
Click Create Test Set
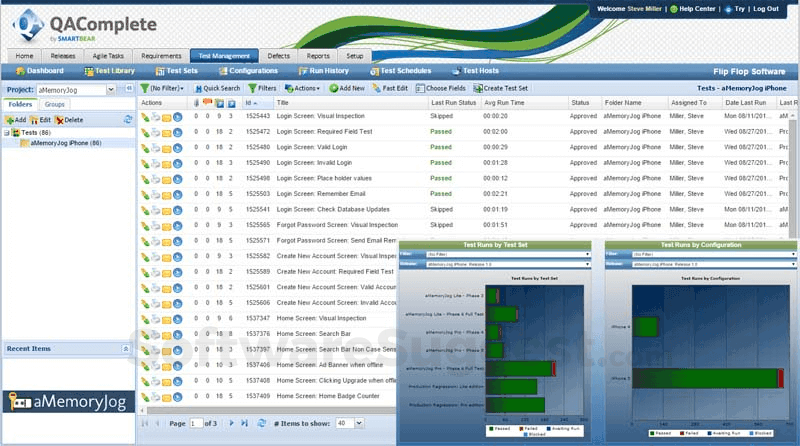click(501, 88)
